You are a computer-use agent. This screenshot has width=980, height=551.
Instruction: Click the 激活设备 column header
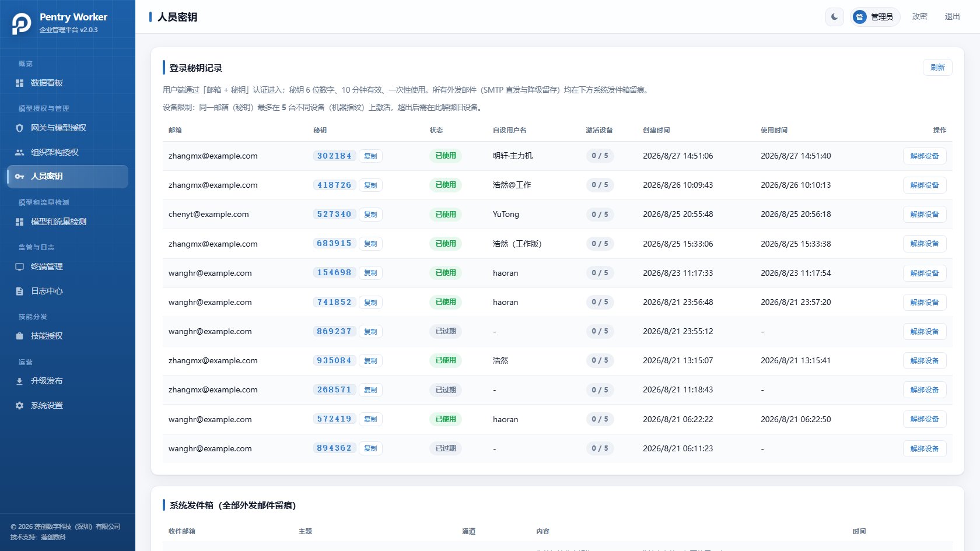click(x=599, y=130)
